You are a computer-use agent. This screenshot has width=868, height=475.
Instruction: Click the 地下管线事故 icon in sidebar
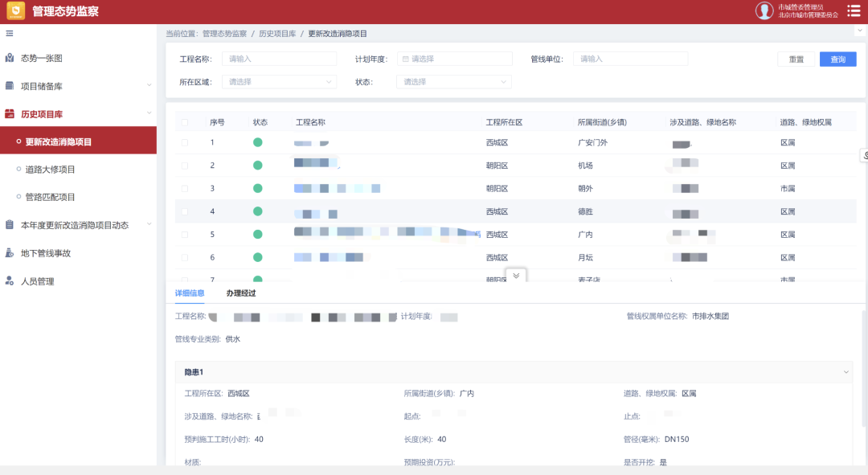[10, 253]
